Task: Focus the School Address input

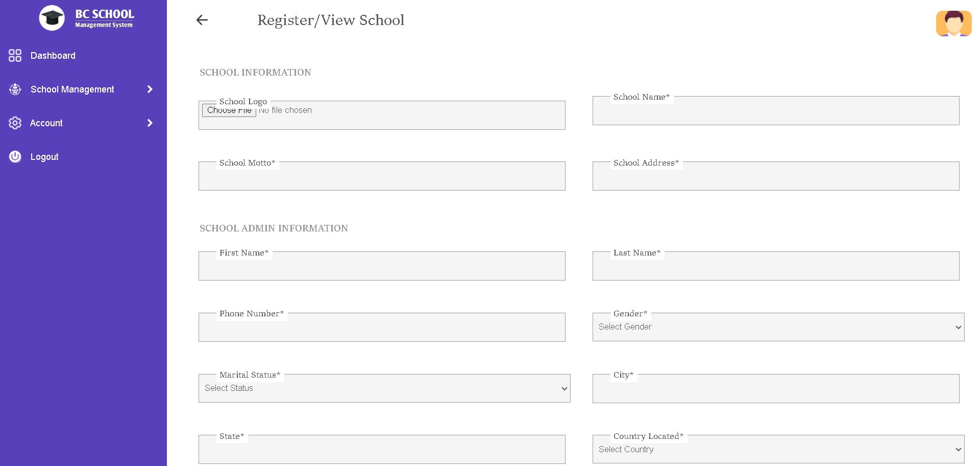Action: pos(775,178)
